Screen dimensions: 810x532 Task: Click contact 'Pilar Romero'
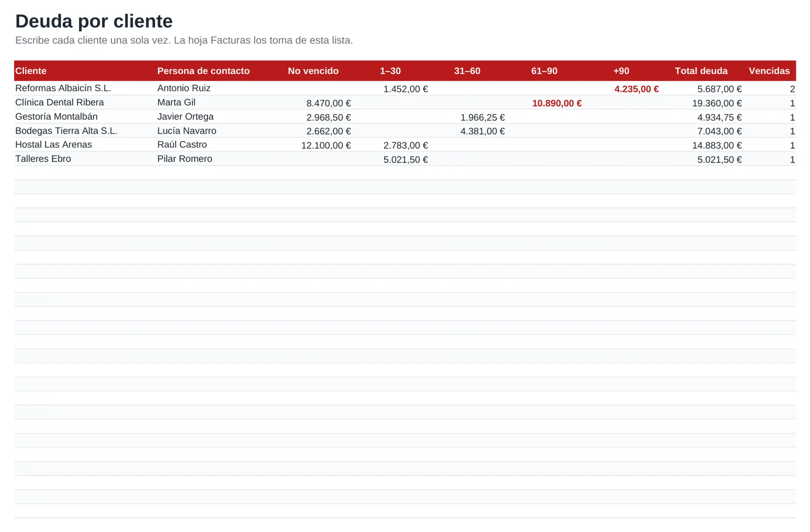coord(185,158)
